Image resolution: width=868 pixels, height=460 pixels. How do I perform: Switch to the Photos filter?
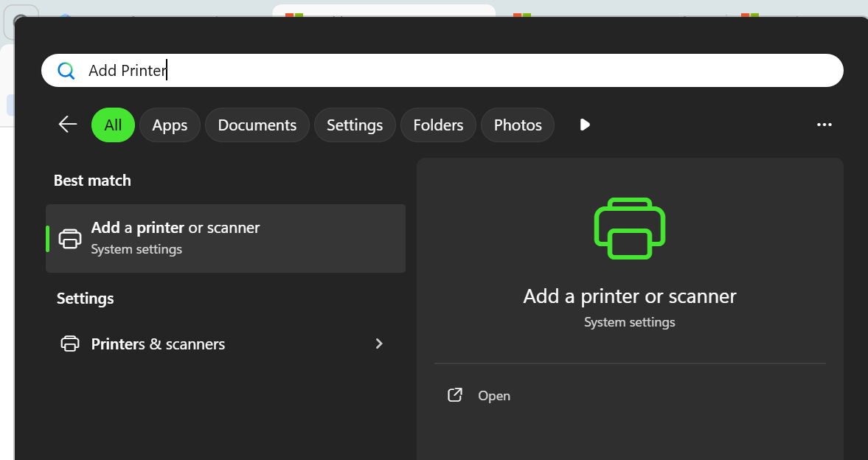tap(518, 125)
